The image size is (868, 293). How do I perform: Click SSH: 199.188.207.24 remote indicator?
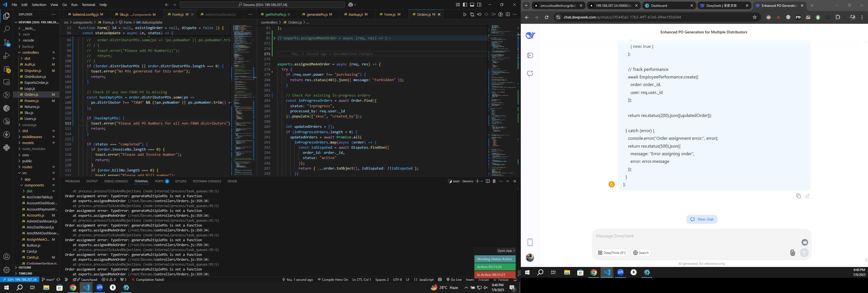(20, 279)
